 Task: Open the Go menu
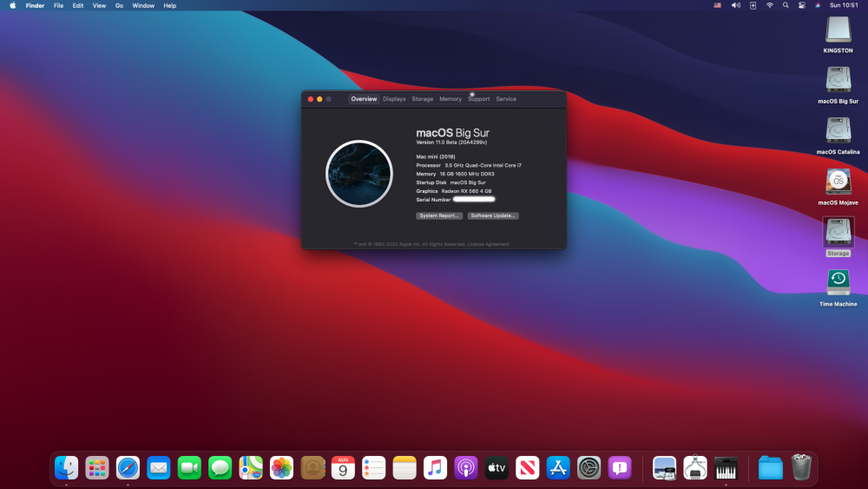point(119,5)
